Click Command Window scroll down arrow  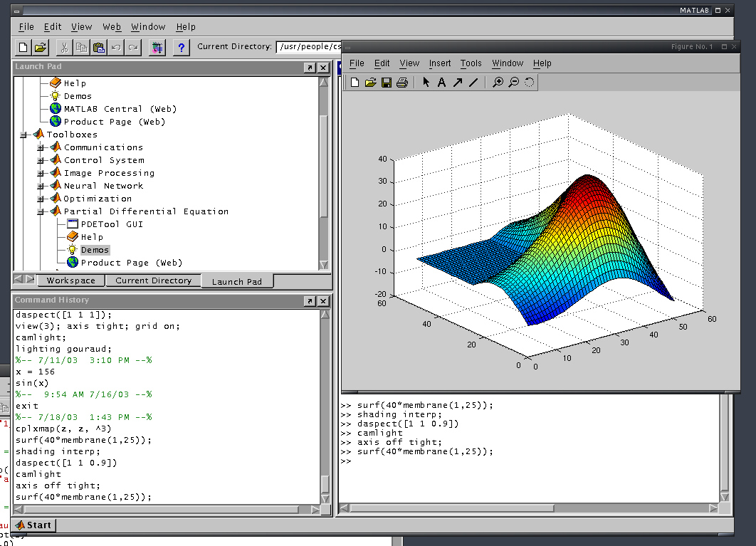pyautogui.click(x=724, y=497)
